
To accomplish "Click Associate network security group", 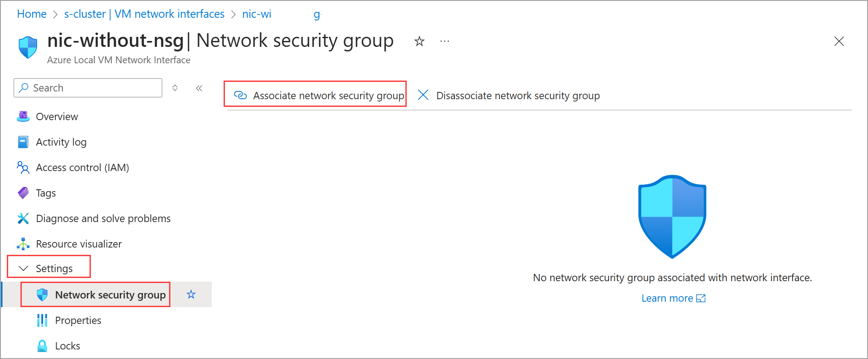I will [319, 96].
